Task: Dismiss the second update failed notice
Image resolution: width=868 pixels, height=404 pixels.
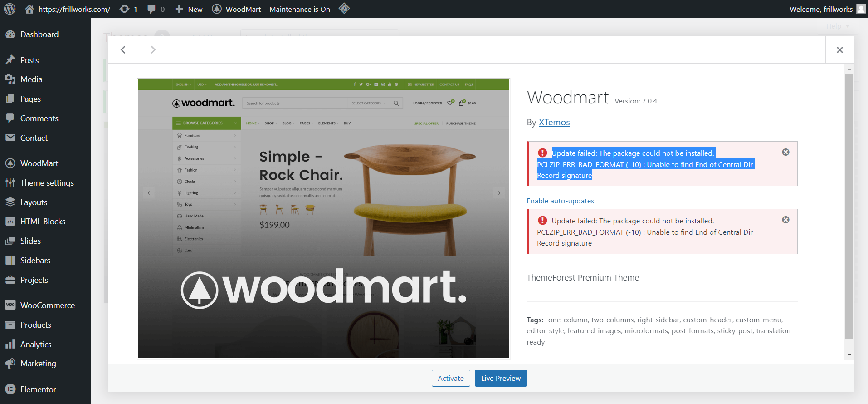Action: 786,220
